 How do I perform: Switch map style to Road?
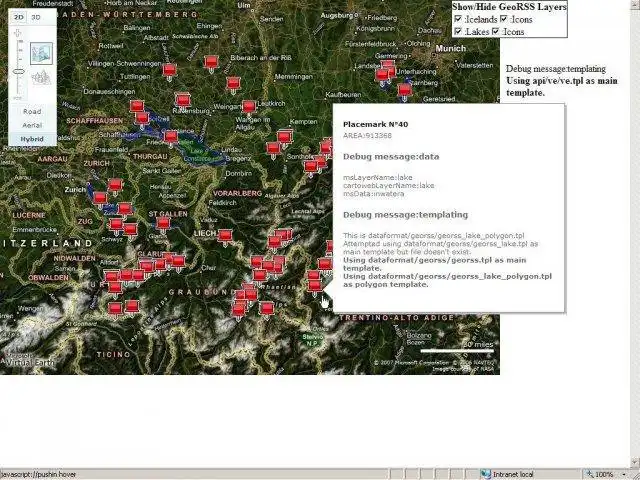32,111
